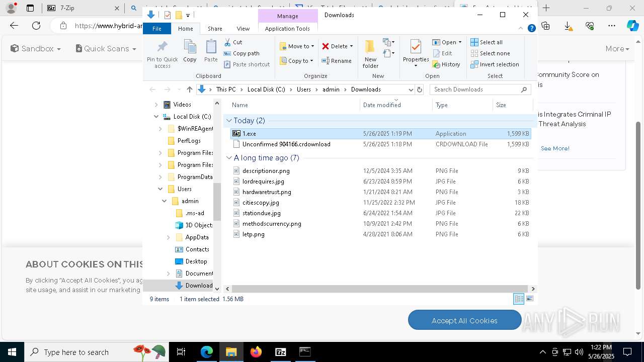Viewport: 644px width, 362px height.
Task: Refresh the Downloads folder view
Action: coord(420,89)
